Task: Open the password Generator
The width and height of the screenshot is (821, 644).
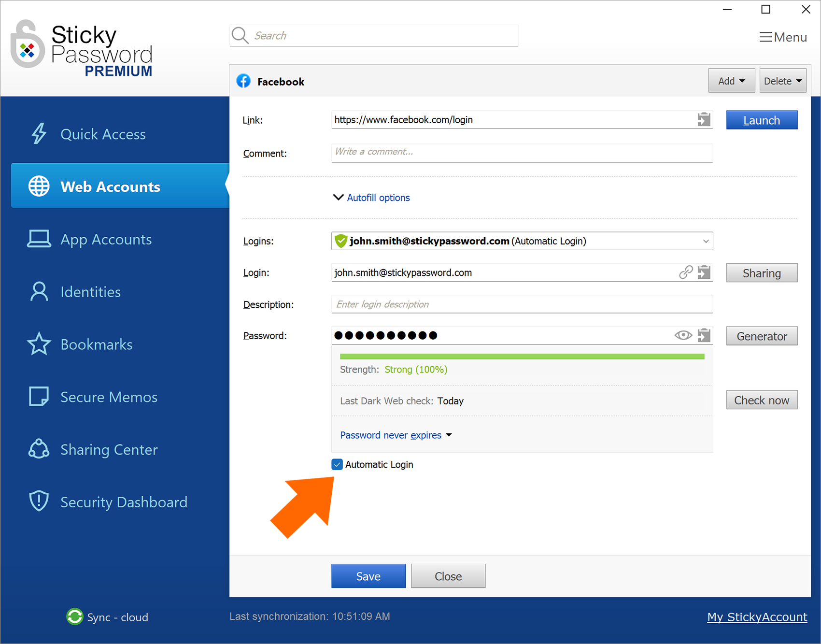Action: 762,336
